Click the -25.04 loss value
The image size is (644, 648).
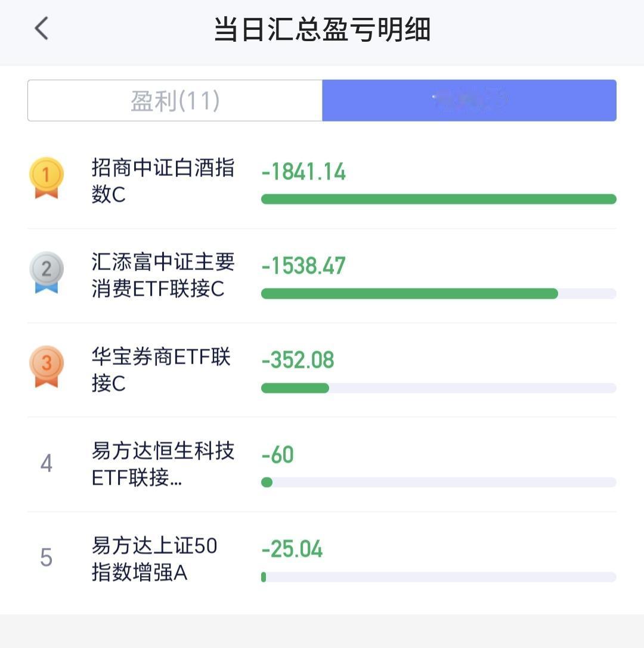pyautogui.click(x=292, y=549)
